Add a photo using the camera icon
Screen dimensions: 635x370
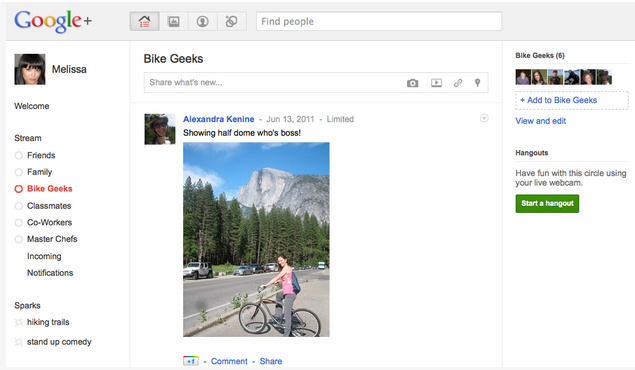coord(412,83)
